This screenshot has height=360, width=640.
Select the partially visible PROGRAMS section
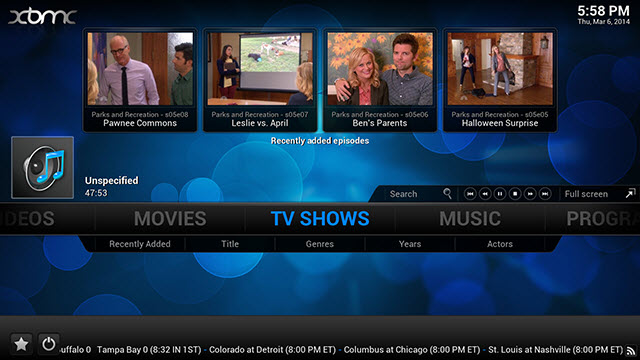tap(603, 218)
